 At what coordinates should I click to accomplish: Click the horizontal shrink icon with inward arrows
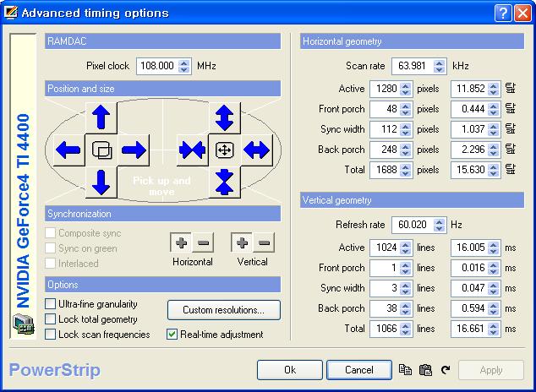[192, 150]
